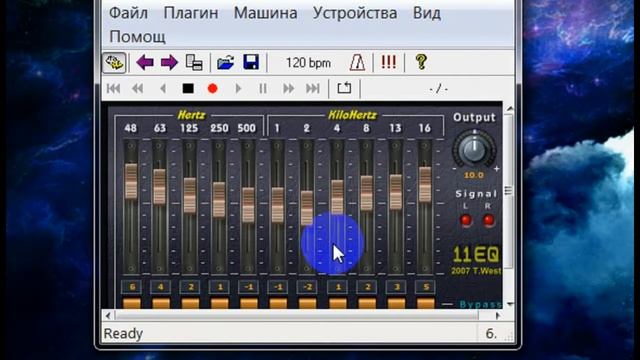Open a file with the folder icon

tap(225, 63)
